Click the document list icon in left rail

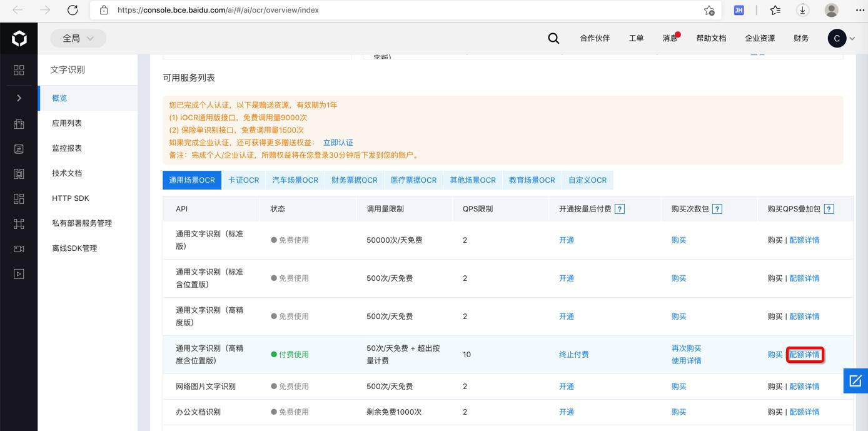pyautogui.click(x=19, y=148)
